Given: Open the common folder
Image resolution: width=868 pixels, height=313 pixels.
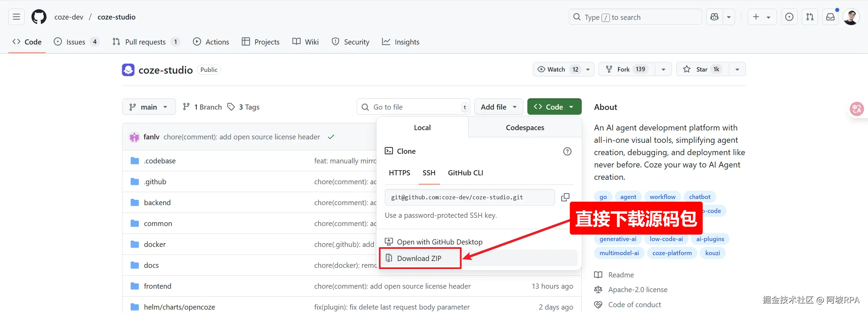Looking at the screenshot, I should [158, 224].
